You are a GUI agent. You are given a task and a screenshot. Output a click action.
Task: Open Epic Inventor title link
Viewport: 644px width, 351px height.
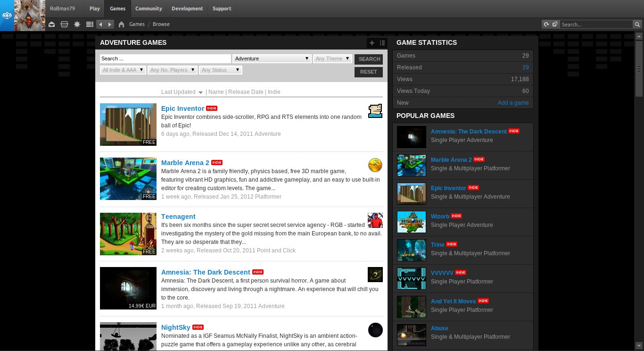point(183,109)
